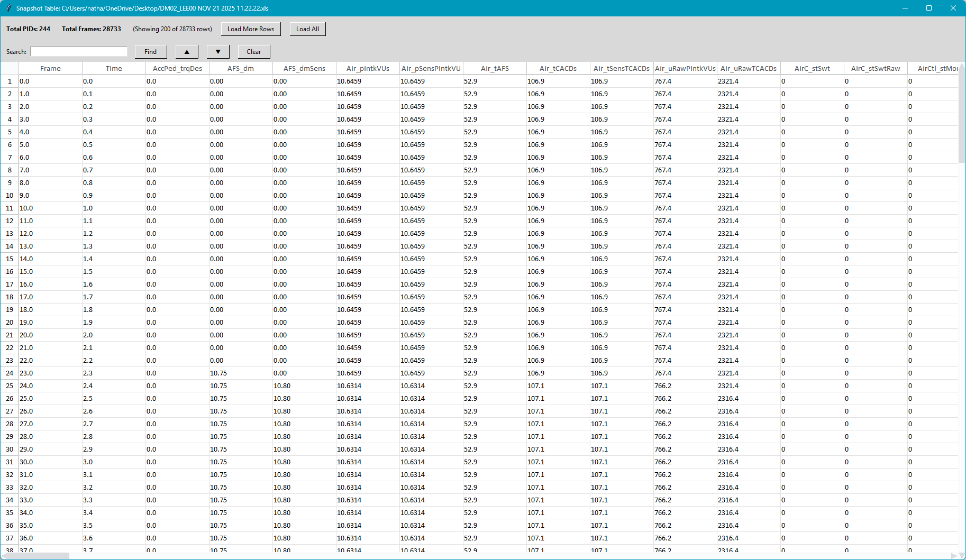Select the AccPed_trqDes column header

[x=177, y=68]
